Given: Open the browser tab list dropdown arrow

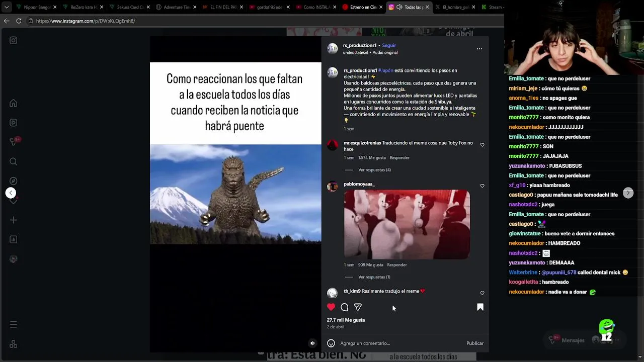Looking at the screenshot, I should coord(7,7).
